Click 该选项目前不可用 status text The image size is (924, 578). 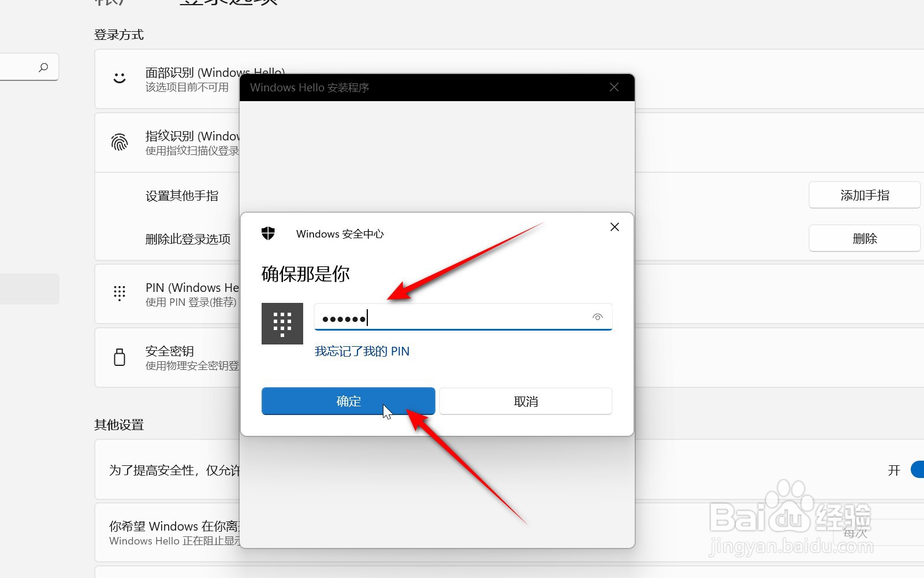point(187,87)
